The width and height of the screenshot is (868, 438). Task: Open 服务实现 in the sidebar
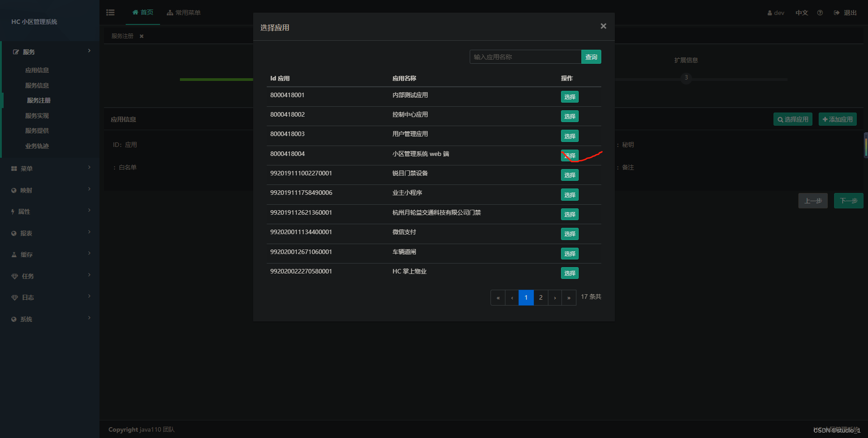(x=37, y=116)
